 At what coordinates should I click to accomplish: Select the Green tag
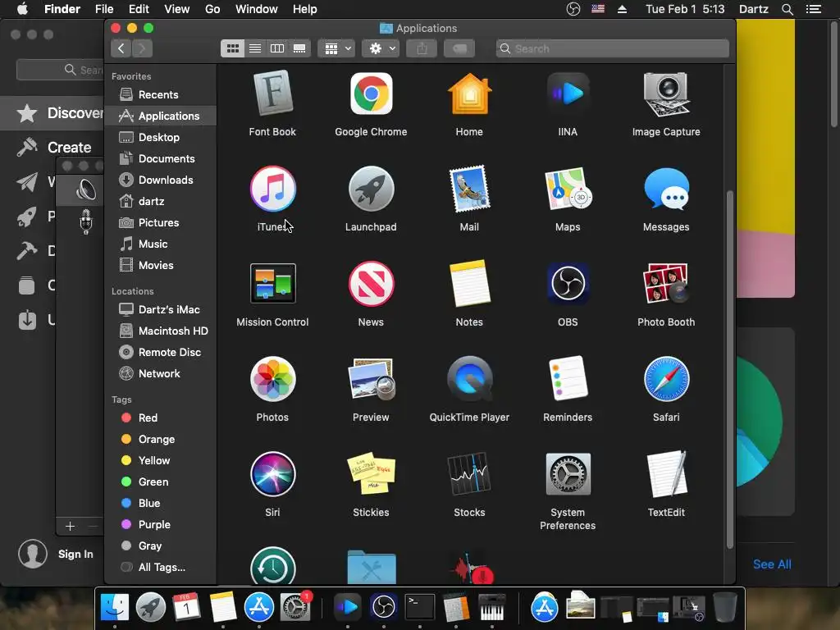(161, 482)
